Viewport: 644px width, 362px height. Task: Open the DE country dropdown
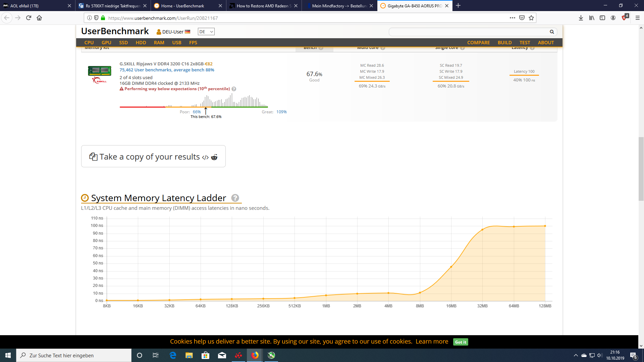(206, 32)
